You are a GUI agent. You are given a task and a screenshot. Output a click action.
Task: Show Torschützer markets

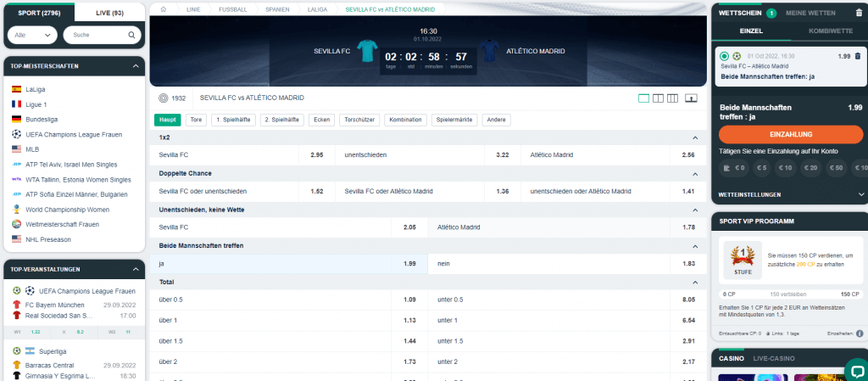coord(359,120)
